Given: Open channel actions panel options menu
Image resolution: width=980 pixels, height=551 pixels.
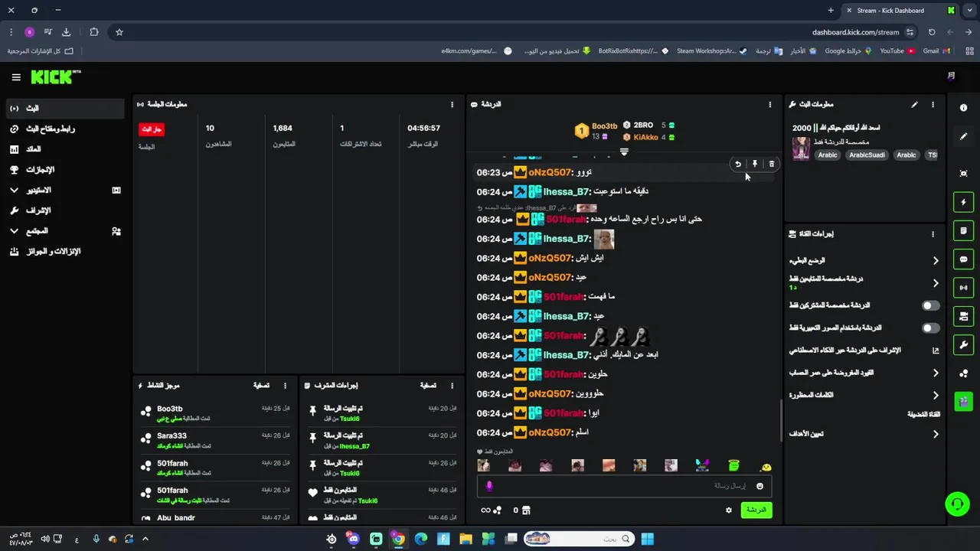Looking at the screenshot, I should click(x=933, y=234).
